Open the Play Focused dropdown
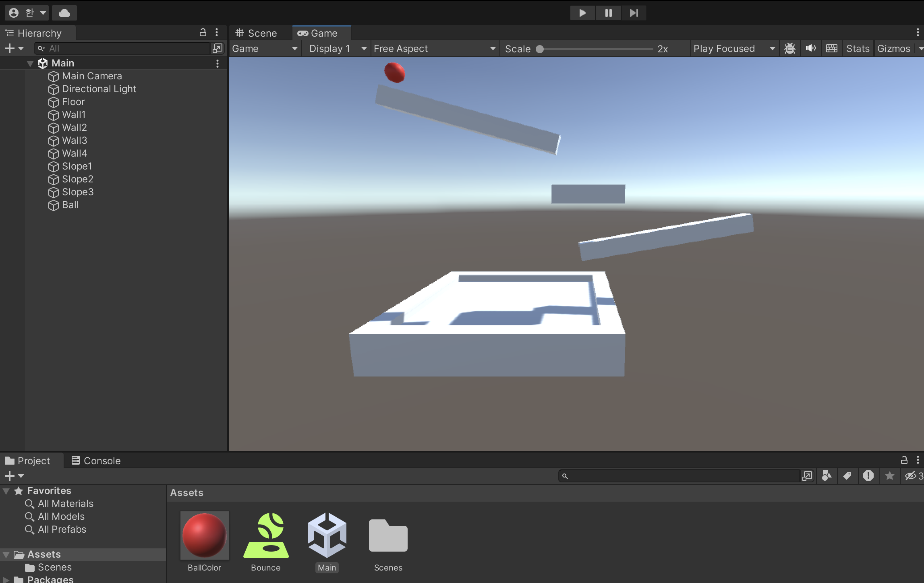The width and height of the screenshot is (924, 583). [734, 49]
